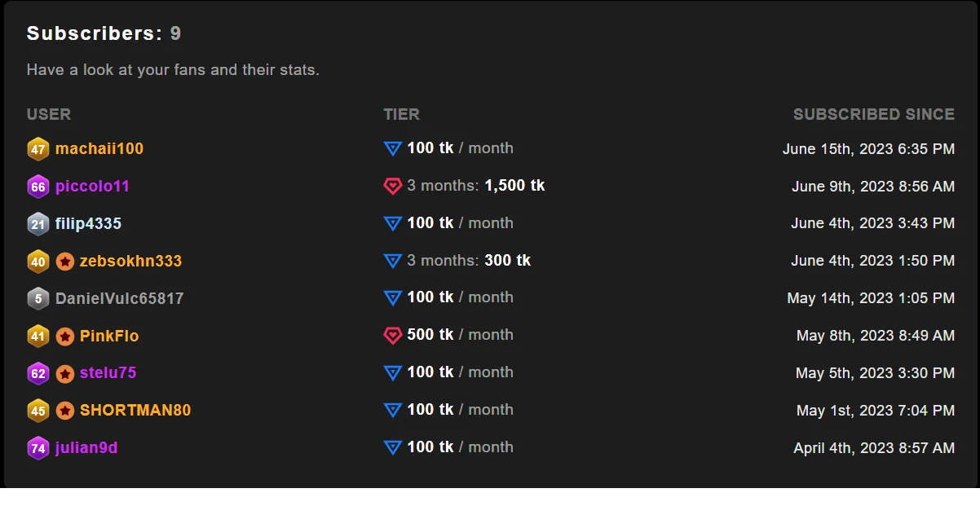Click the level 74 badge beside julian9d
This screenshot has height=528, width=980.
coord(38,448)
